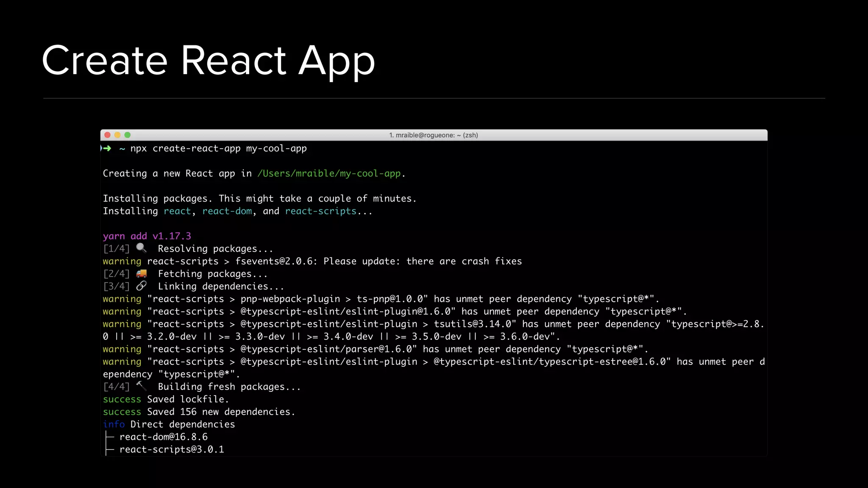Click the '3.2.0-dev || >= 3.3.0-dev' continuation line
Image resolution: width=868 pixels, height=488 pixels.
[331, 337]
